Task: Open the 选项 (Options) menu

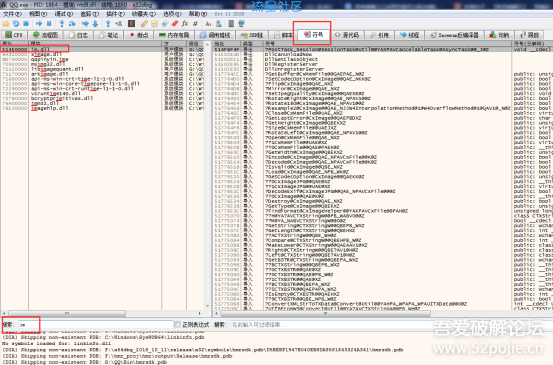Action: click(172, 14)
